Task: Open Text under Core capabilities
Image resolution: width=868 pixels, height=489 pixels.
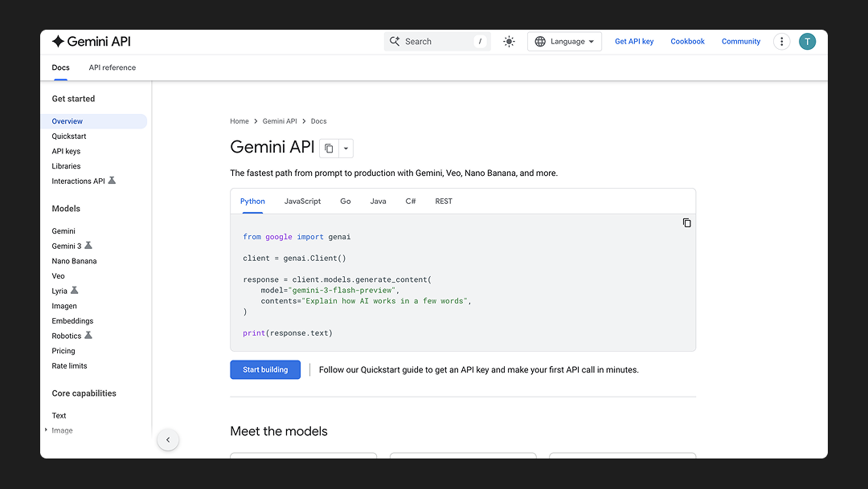Action: coord(59,415)
